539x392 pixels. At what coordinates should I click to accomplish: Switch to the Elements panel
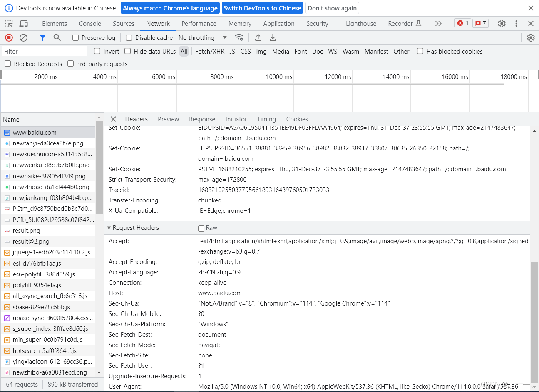pyautogui.click(x=55, y=24)
